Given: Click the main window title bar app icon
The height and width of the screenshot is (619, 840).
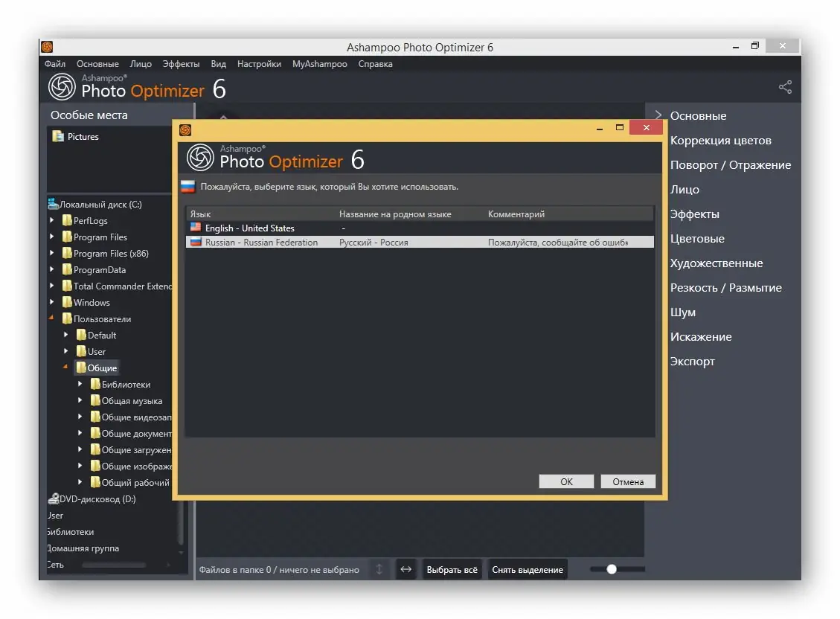Looking at the screenshot, I should [47, 47].
